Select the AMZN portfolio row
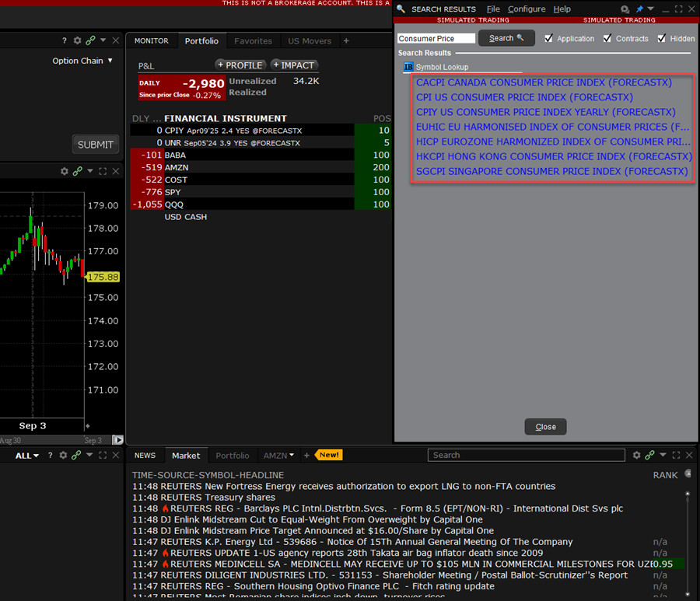This screenshot has width=700, height=601. (x=261, y=167)
